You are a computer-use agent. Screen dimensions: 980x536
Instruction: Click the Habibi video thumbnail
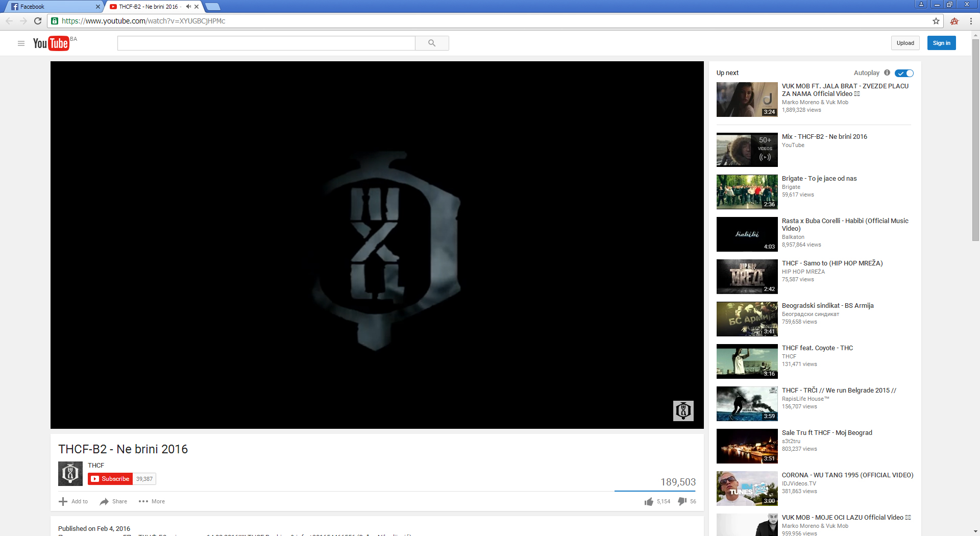(747, 234)
